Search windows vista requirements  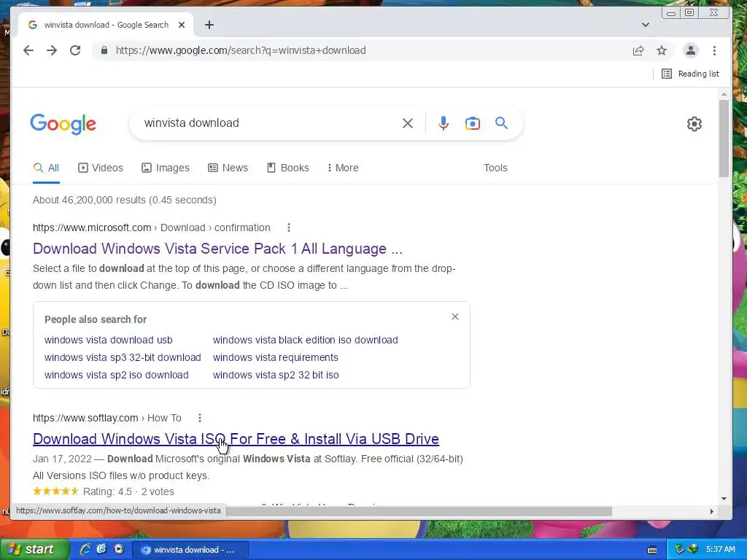pos(275,357)
